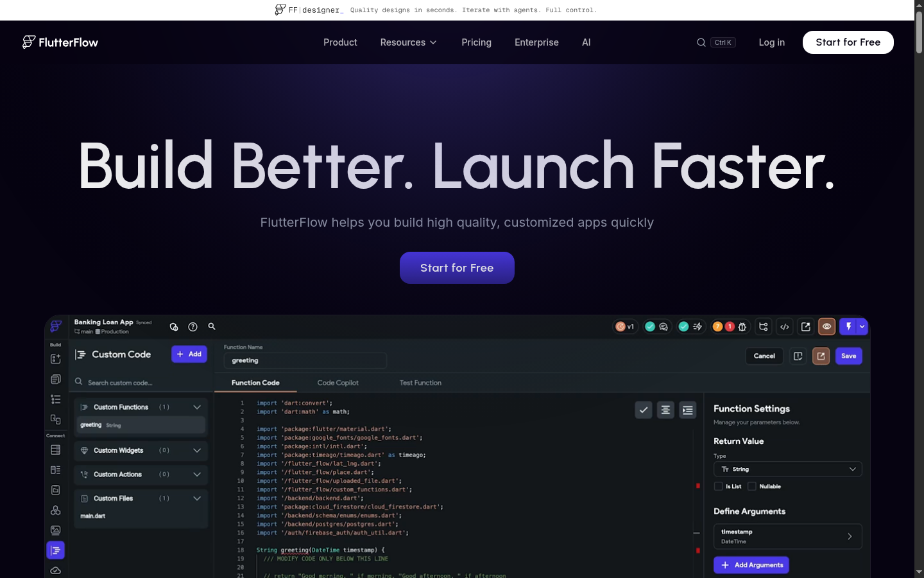Image resolution: width=924 pixels, height=578 pixels.
Task: Collapse the Custom Functions section
Action: click(197, 407)
